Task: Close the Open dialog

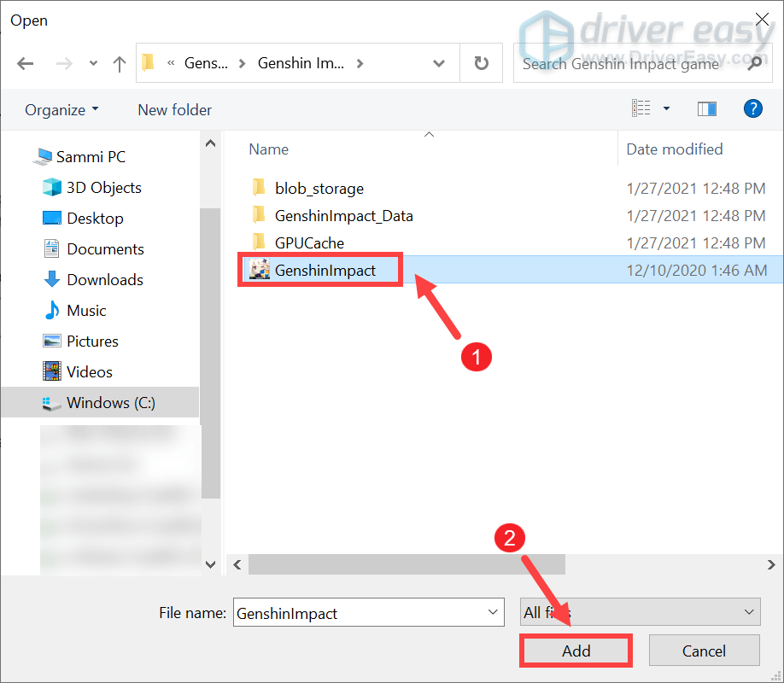Action: click(762, 20)
